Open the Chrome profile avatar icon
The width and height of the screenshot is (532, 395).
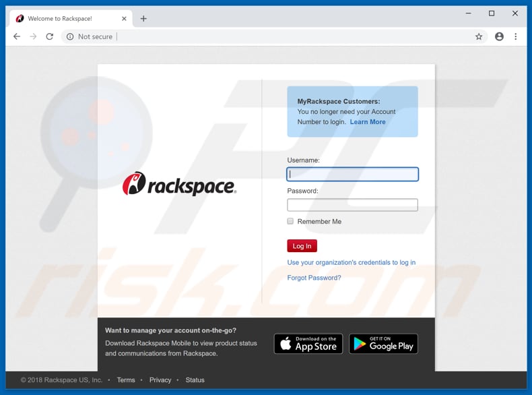pyautogui.click(x=499, y=36)
